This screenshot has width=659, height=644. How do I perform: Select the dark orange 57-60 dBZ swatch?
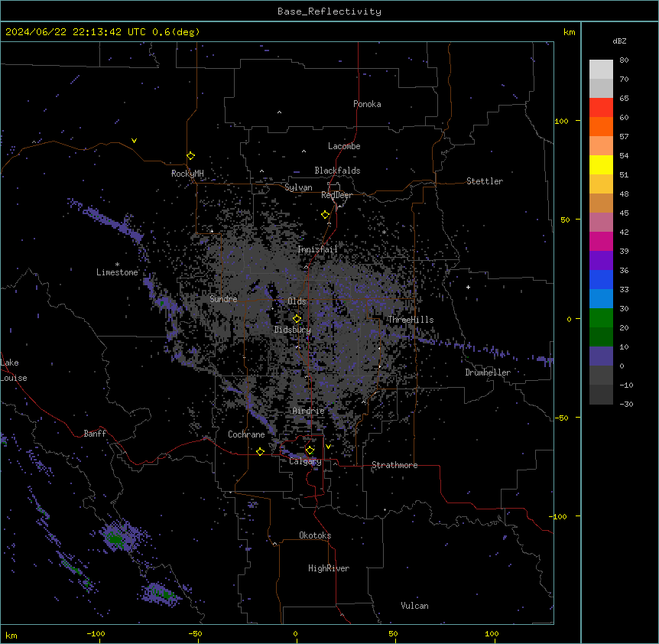click(x=601, y=126)
